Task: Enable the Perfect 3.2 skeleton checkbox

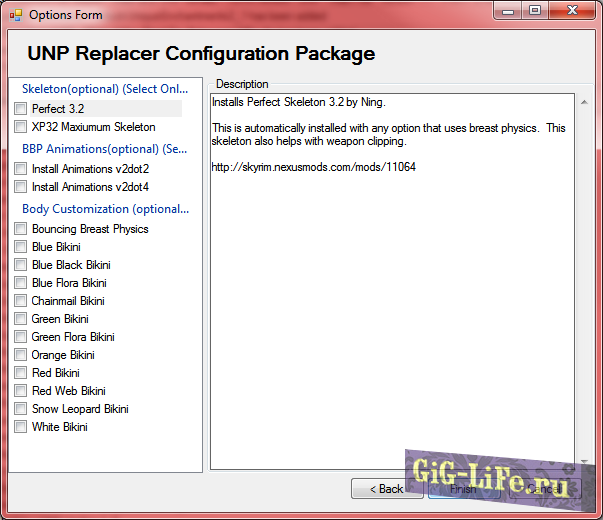Action: click(21, 109)
